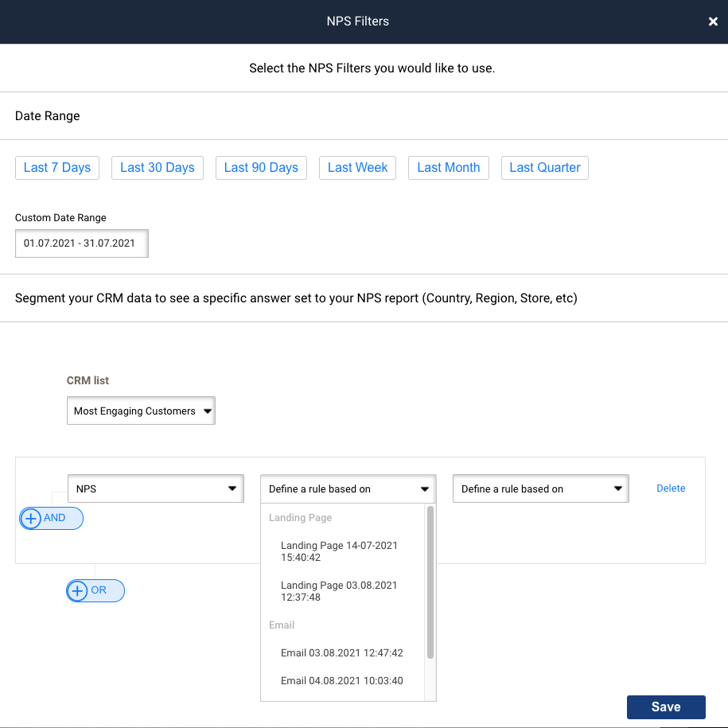Click the Custom Date Range field
This screenshot has height=728, width=728.
(x=81, y=243)
